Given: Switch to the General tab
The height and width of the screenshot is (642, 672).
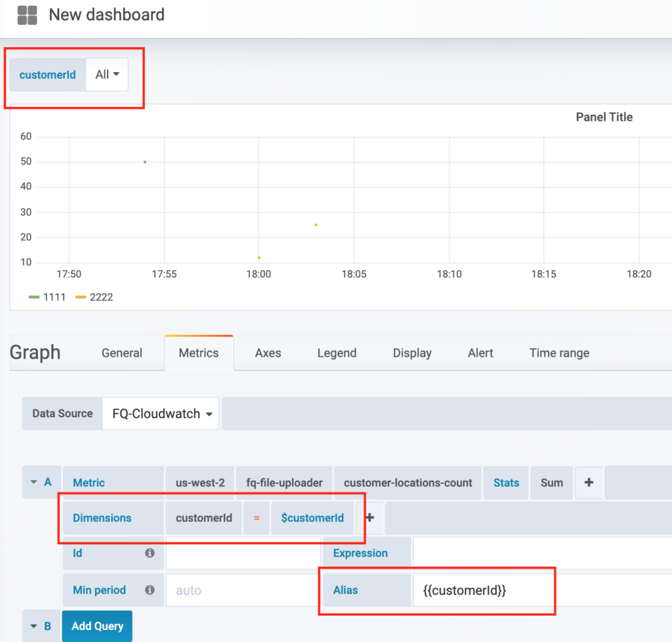Looking at the screenshot, I should pos(121,353).
